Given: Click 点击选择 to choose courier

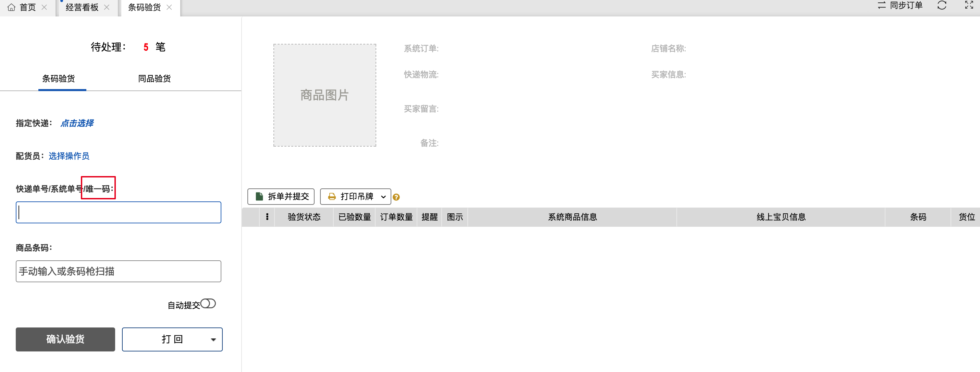Looking at the screenshot, I should (77, 123).
